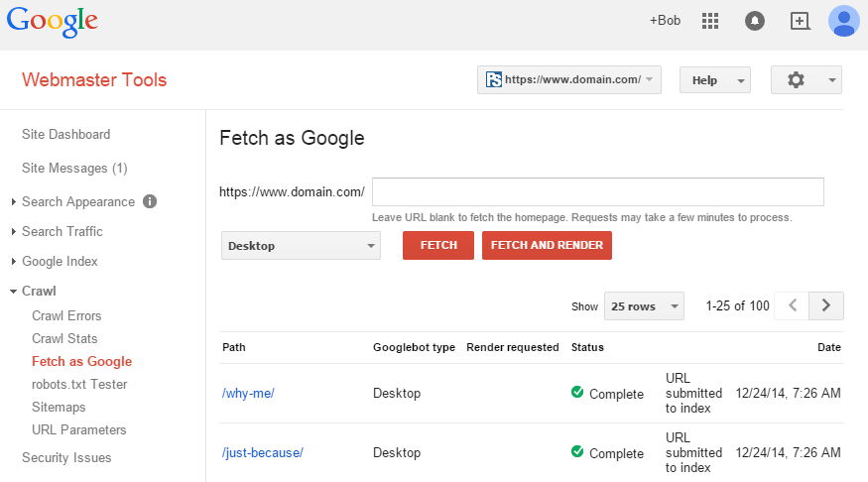868x482 pixels.
Task: Open Crawl Stats
Action: pos(64,338)
